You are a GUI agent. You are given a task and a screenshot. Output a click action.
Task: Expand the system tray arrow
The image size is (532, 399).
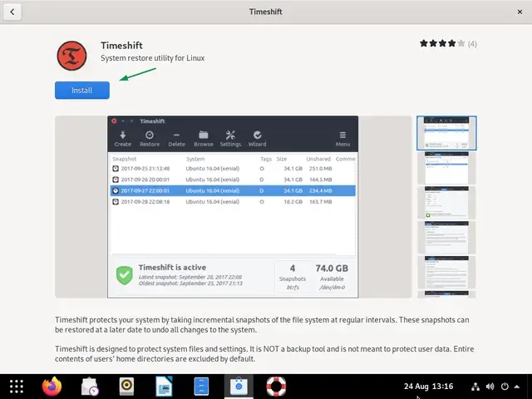[x=517, y=387]
